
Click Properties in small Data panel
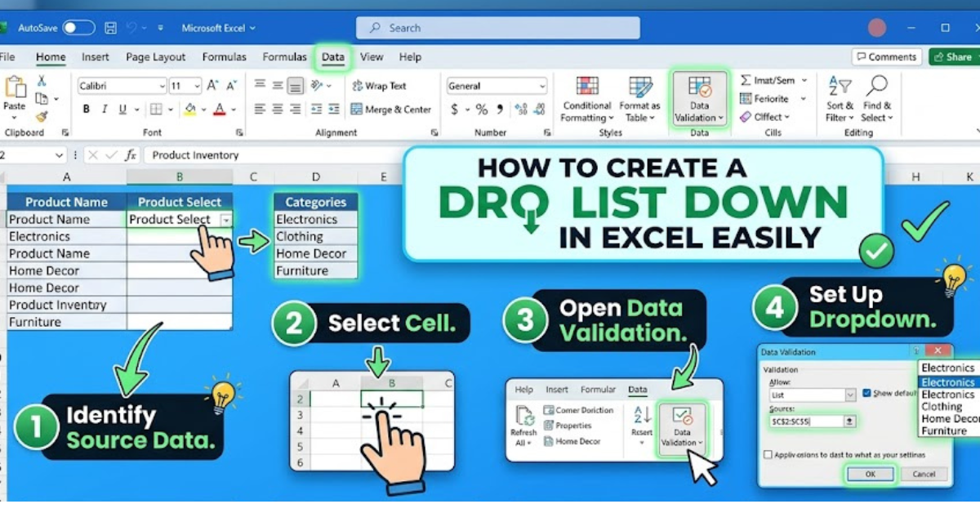coord(566,426)
